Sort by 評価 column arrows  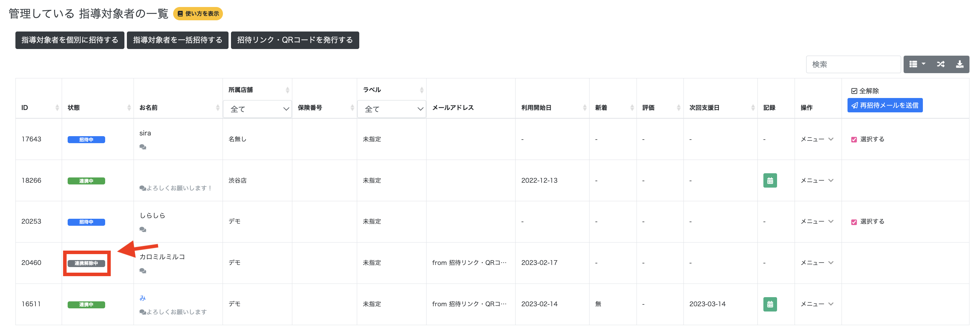679,107
